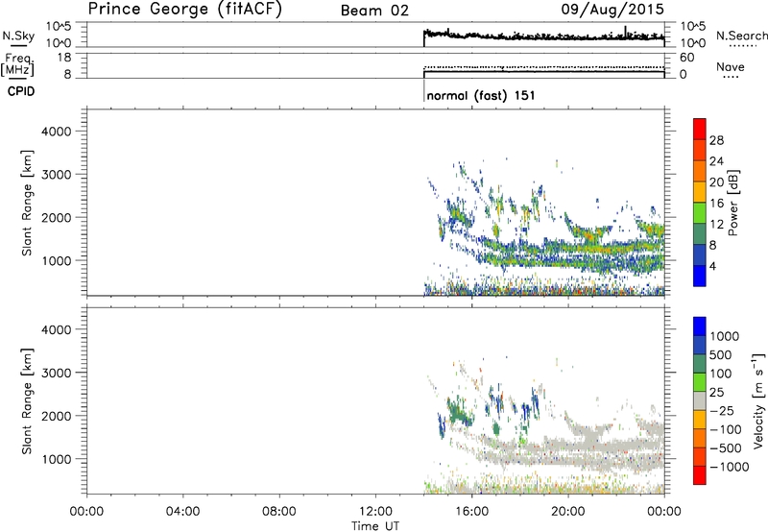Click the 60 tick on Nave axis

pos(687,58)
